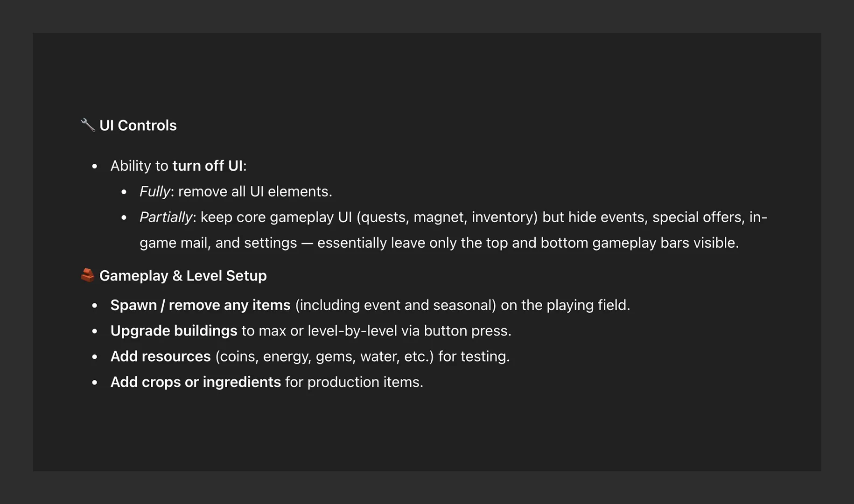Viewport: 854px width, 504px height.
Task: Click the sub-bullet before "Fully"
Action: [124, 192]
